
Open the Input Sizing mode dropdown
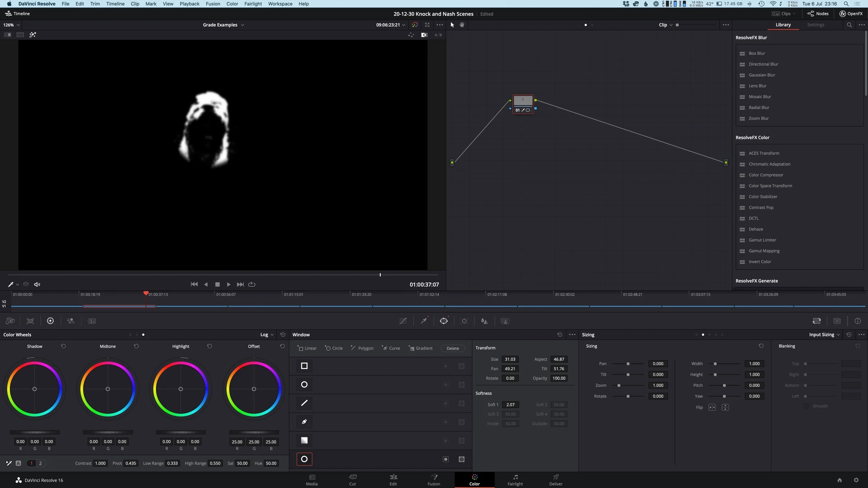(824, 335)
